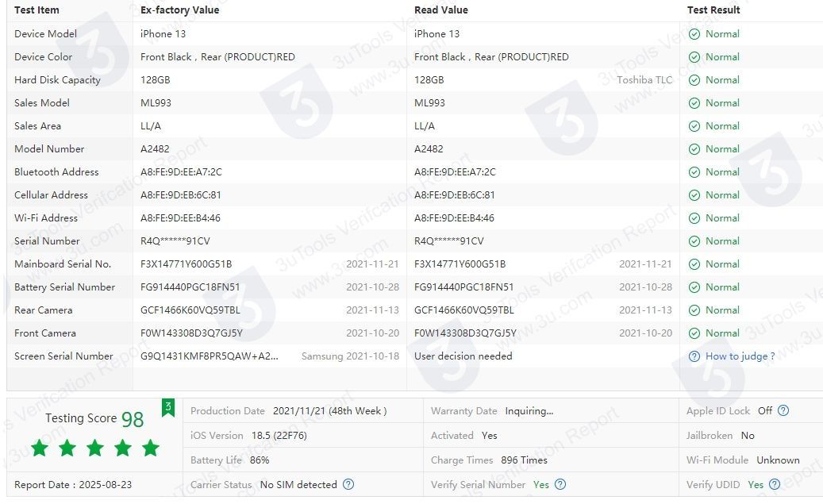
Task: Open help icon next to Apple ID Lock
Action: (x=783, y=410)
